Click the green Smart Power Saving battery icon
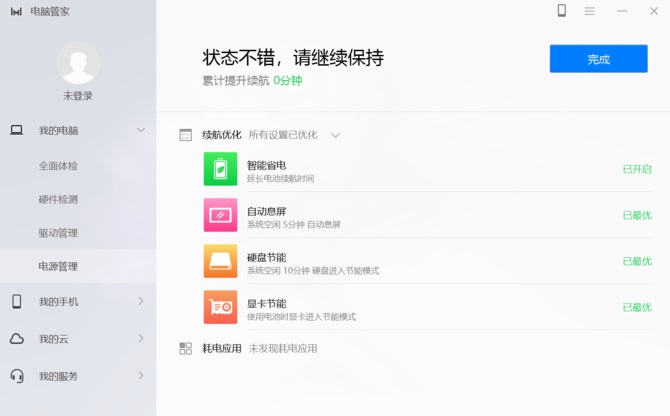 point(220,169)
